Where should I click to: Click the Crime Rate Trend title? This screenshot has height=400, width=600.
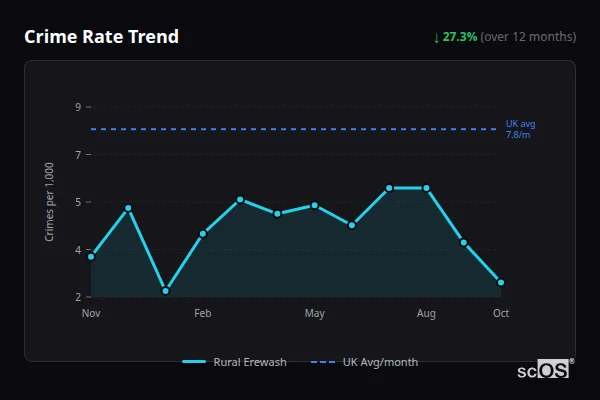pos(101,37)
